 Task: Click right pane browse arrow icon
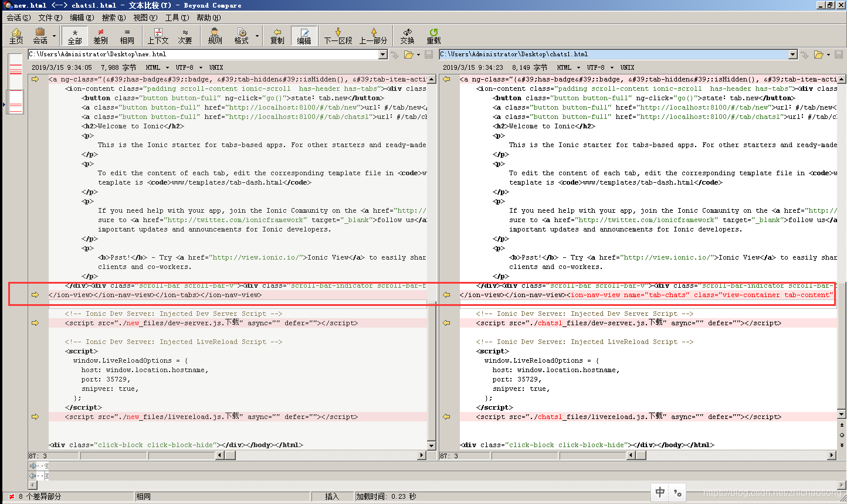pos(805,55)
